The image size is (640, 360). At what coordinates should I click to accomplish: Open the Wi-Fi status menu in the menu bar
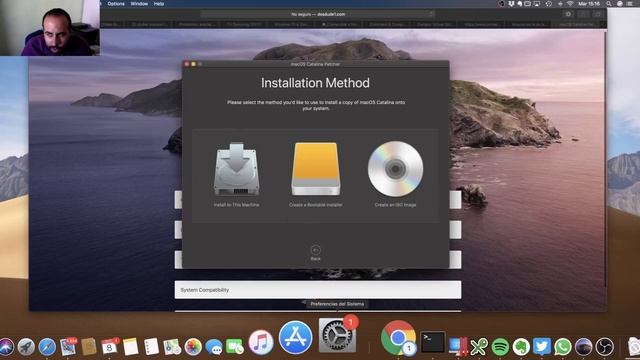click(x=570, y=4)
